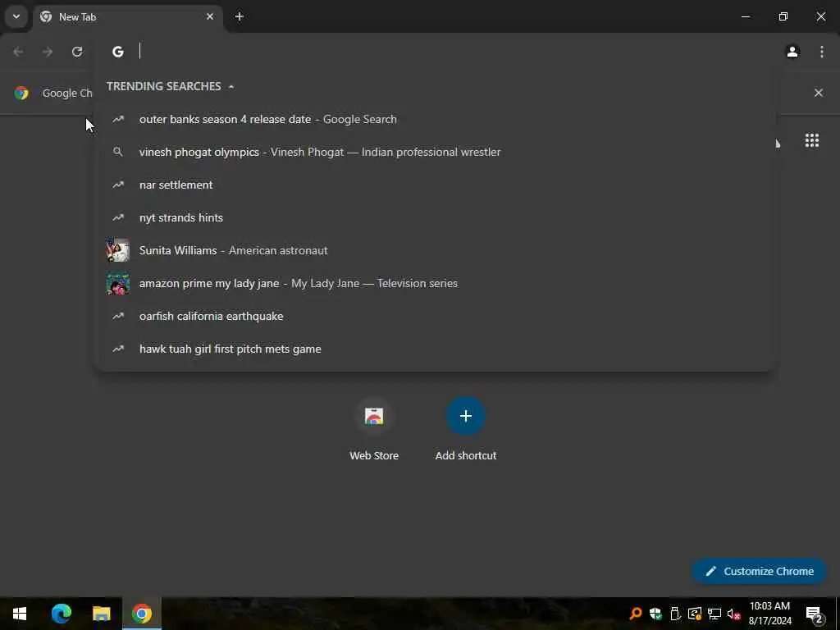Choose nar settlement trending search
The width and height of the screenshot is (840, 630).
click(436, 185)
